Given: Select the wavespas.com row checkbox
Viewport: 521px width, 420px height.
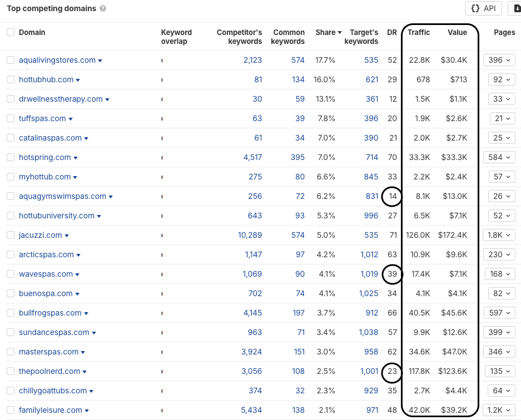Looking at the screenshot, I should (x=11, y=274).
